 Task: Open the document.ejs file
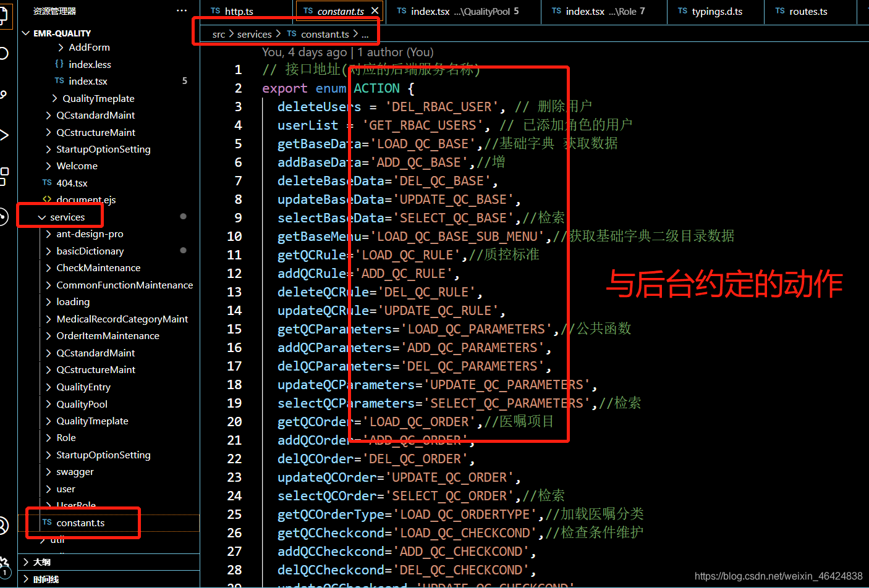point(86,199)
